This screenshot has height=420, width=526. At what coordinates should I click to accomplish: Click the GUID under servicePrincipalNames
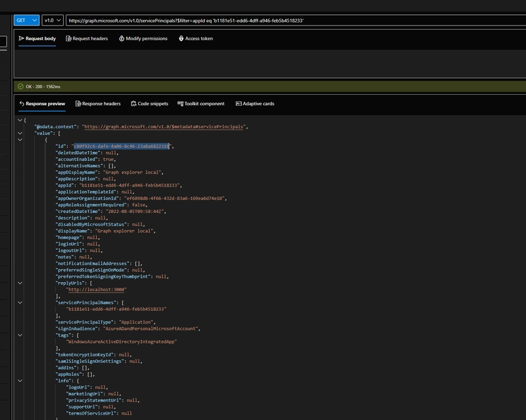click(116, 310)
